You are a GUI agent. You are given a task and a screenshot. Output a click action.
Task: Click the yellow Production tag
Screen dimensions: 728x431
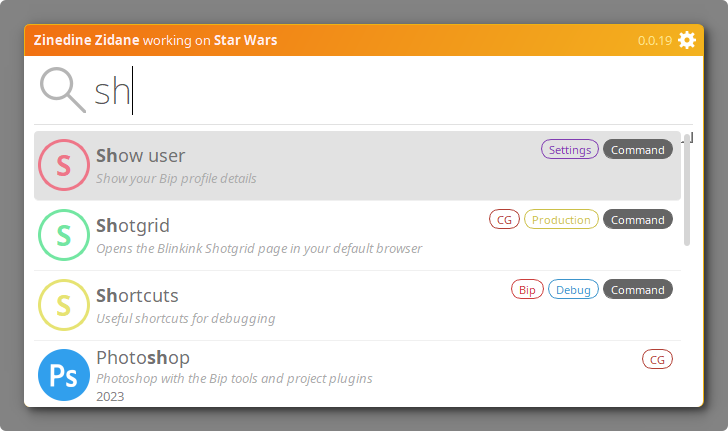click(x=561, y=220)
